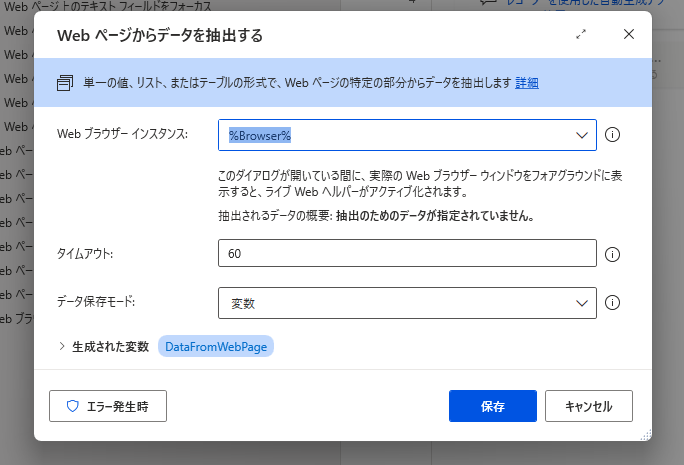Expand dialog using the diagonal arrows icon
684x465 pixels.
click(581, 34)
